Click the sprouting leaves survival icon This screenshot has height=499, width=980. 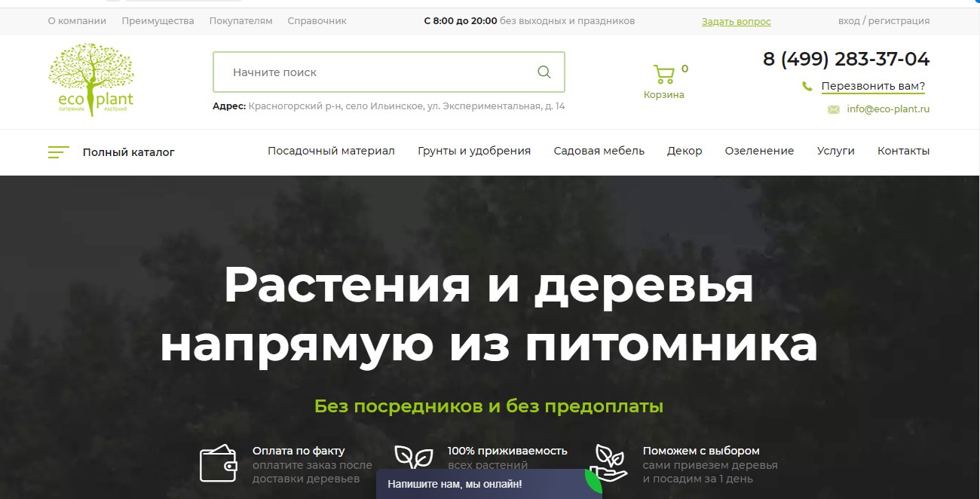[x=414, y=458]
